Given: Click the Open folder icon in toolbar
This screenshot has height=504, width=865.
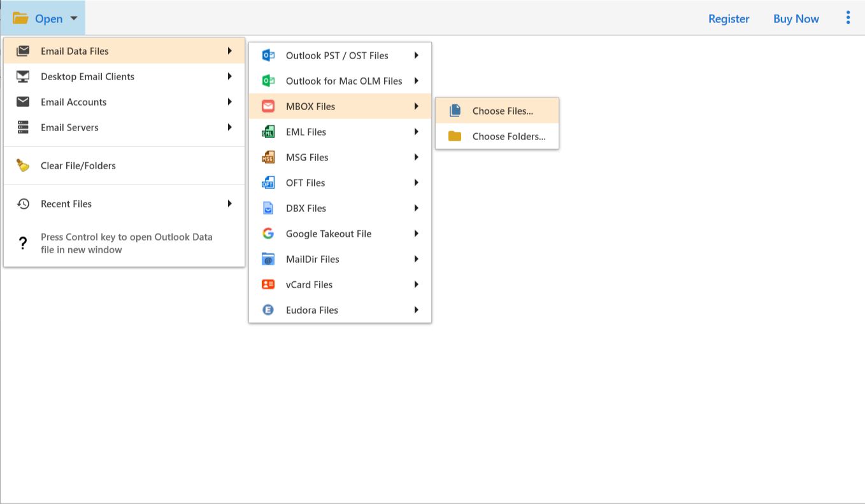Looking at the screenshot, I should (20, 18).
